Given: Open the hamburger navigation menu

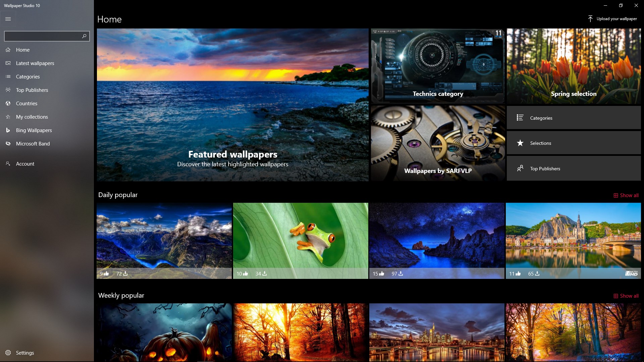Looking at the screenshot, I should [x=8, y=19].
